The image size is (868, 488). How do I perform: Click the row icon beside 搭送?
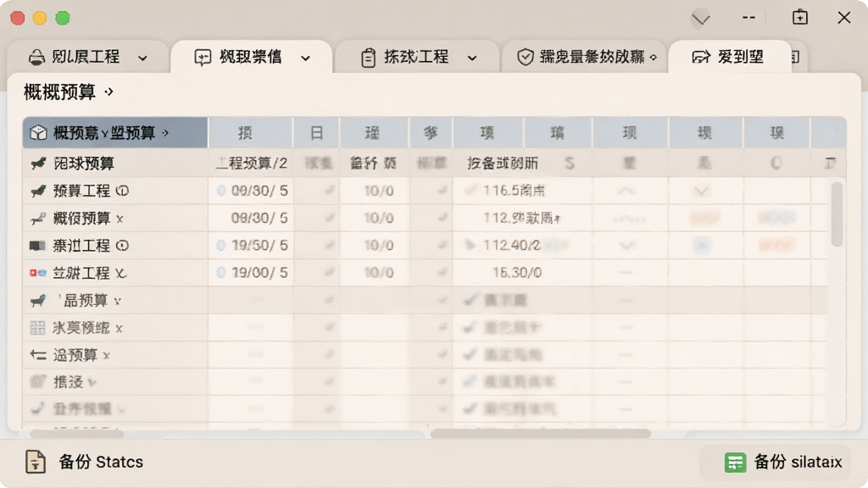click(x=38, y=382)
